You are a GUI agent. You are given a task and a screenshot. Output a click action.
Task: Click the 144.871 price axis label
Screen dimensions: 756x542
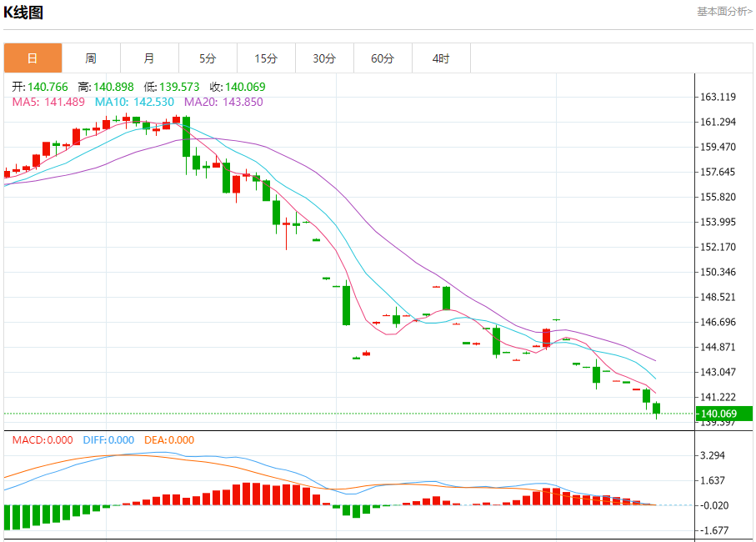click(718, 347)
